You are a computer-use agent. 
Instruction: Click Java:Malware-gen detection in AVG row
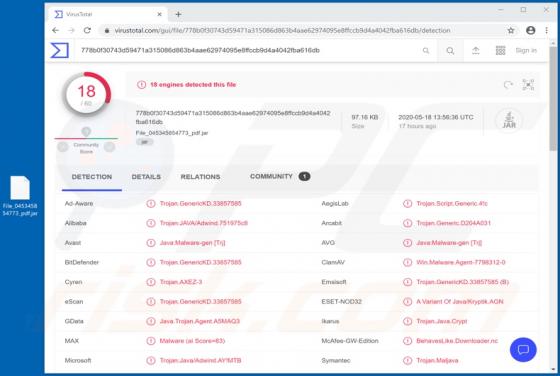click(x=449, y=243)
